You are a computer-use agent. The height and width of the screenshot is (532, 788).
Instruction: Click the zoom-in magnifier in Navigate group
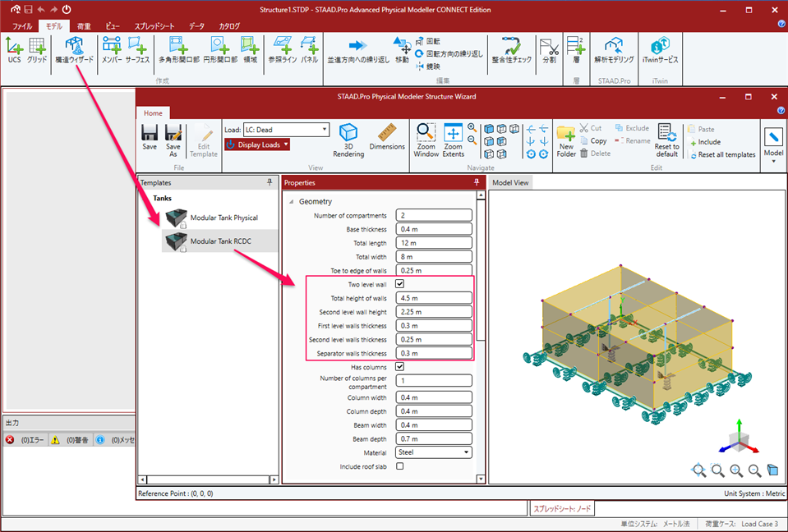point(472,128)
